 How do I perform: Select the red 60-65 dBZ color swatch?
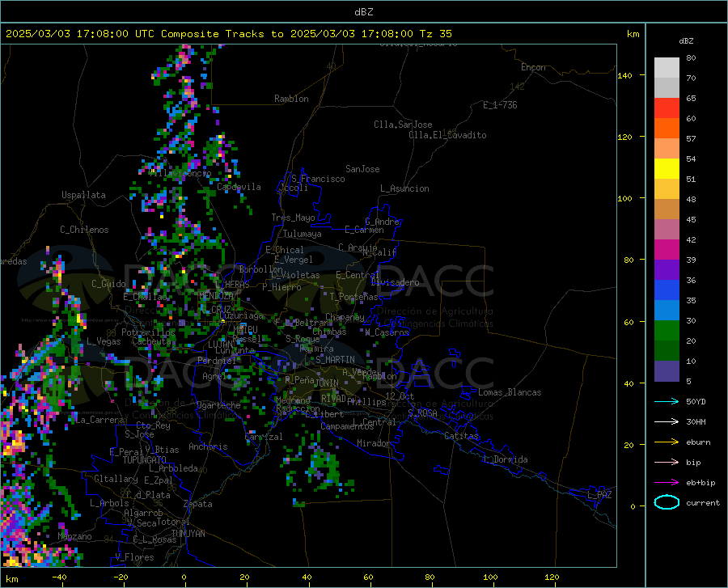(x=667, y=108)
